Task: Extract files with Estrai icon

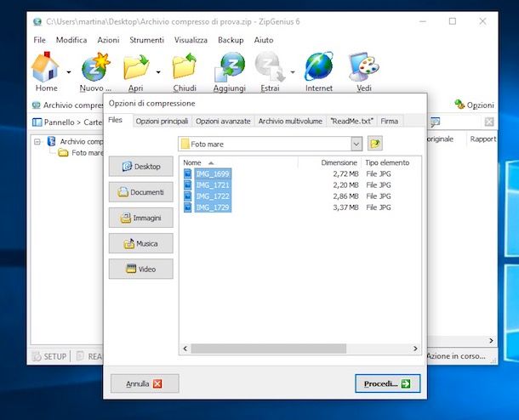Action: pyautogui.click(x=270, y=71)
